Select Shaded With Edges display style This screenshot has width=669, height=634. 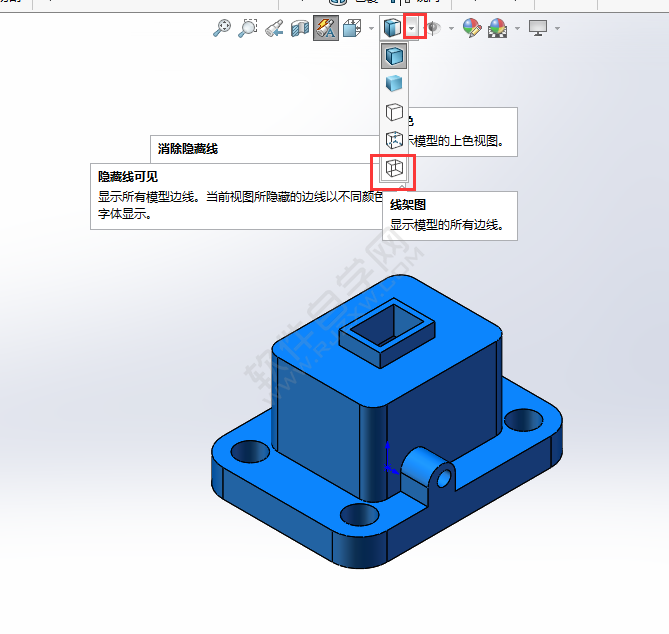394,56
